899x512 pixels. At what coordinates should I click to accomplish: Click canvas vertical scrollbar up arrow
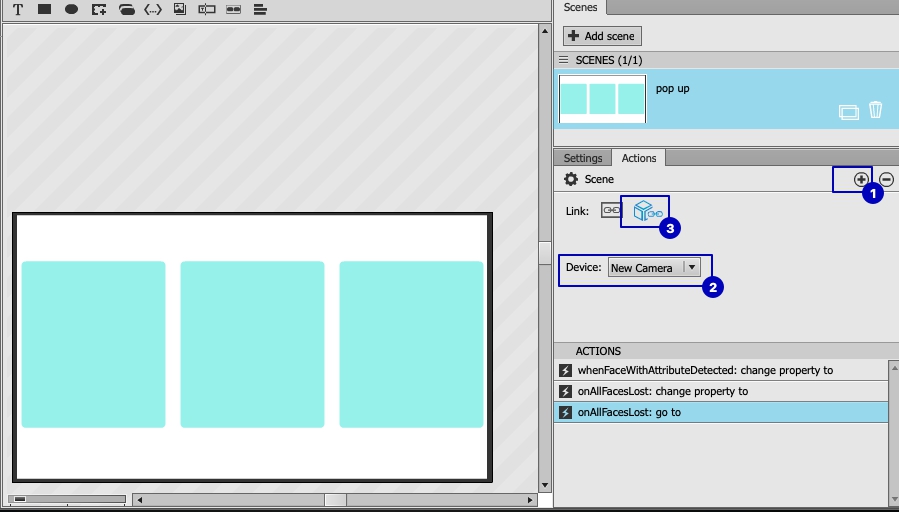[x=545, y=30]
